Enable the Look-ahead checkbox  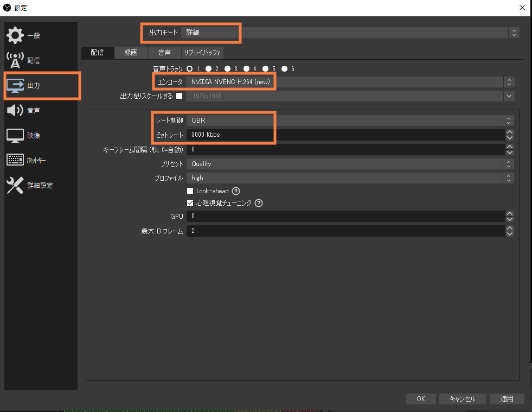pyautogui.click(x=190, y=191)
